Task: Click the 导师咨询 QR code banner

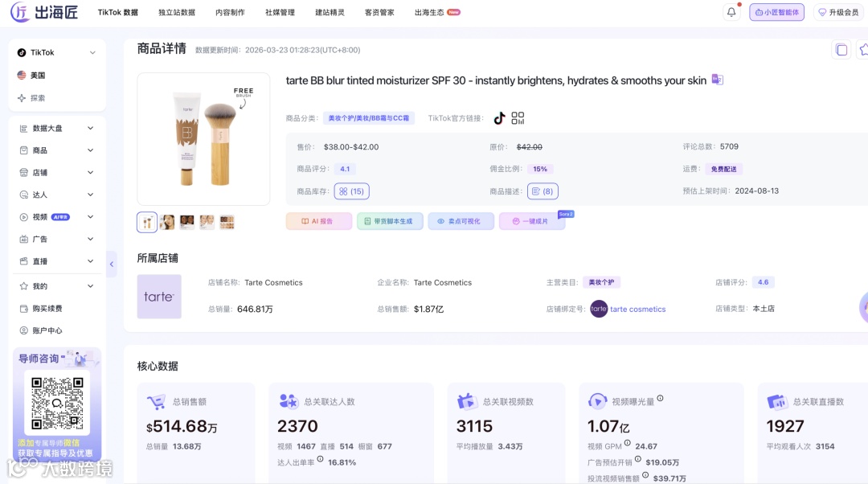Action: pyautogui.click(x=57, y=404)
